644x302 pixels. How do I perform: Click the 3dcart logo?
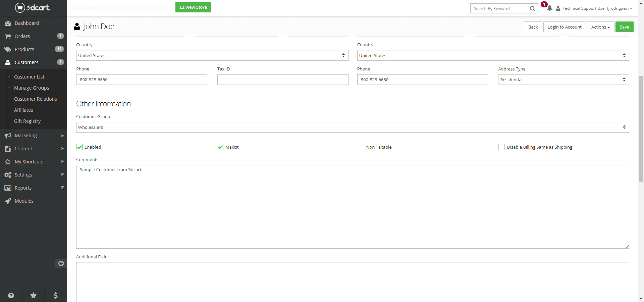33,7
